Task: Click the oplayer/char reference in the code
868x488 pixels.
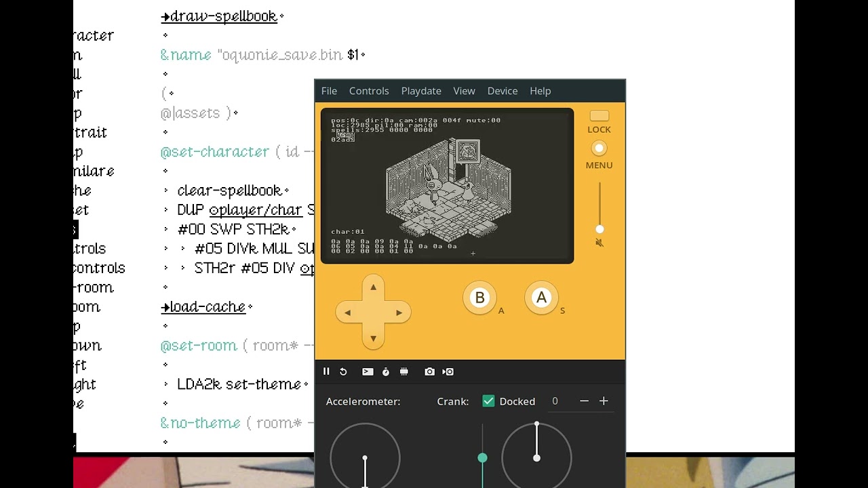Action: click(256, 210)
